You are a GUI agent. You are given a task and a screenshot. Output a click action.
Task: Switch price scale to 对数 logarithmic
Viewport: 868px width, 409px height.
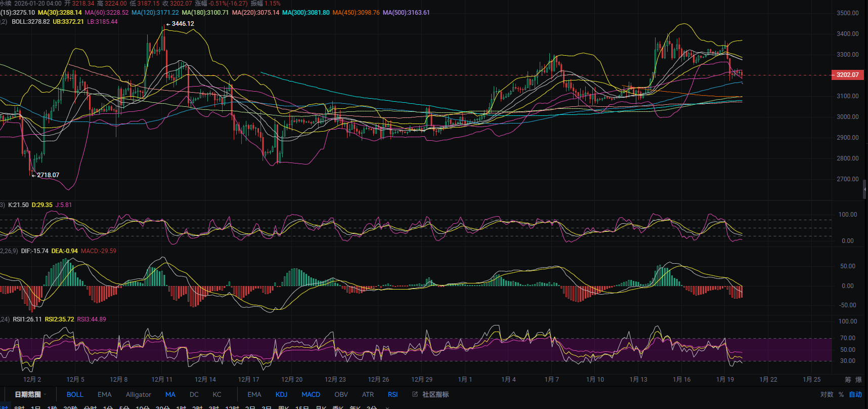tap(827, 394)
